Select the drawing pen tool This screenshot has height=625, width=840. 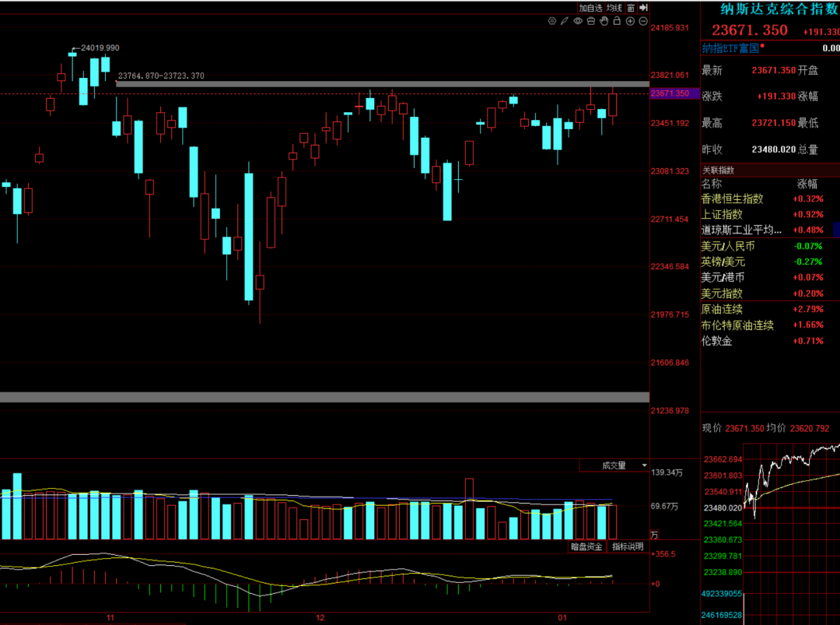click(565, 21)
